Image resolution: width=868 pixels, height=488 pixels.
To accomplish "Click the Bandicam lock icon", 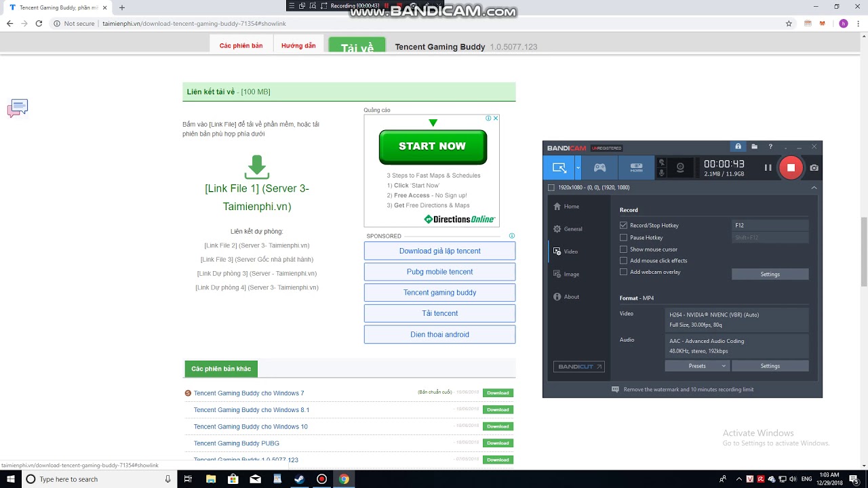I will coord(738,146).
